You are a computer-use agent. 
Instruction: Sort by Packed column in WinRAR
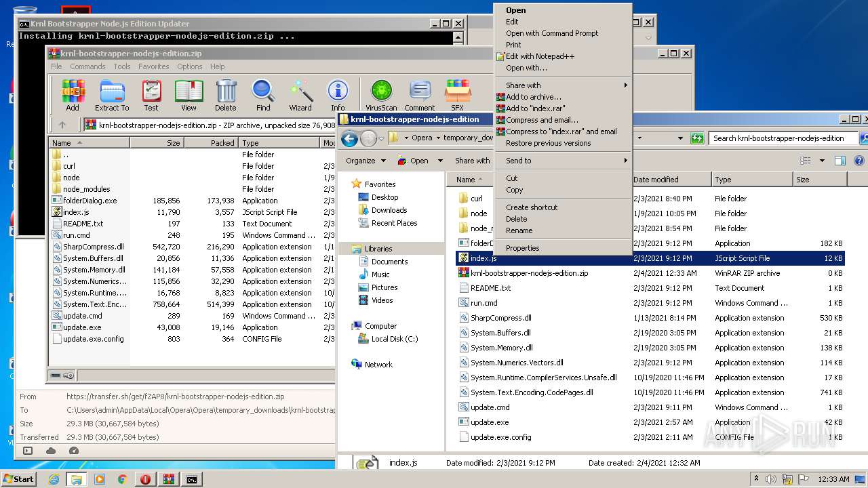coord(210,143)
